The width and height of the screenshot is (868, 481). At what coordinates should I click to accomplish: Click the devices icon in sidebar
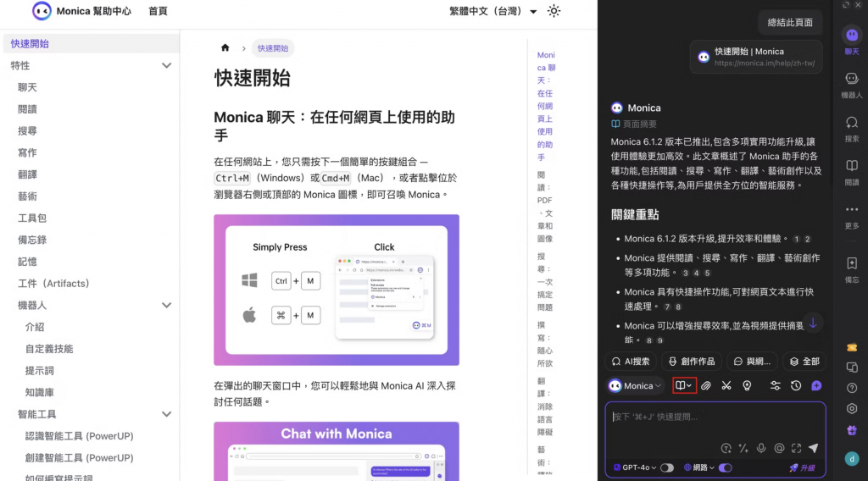click(x=852, y=368)
